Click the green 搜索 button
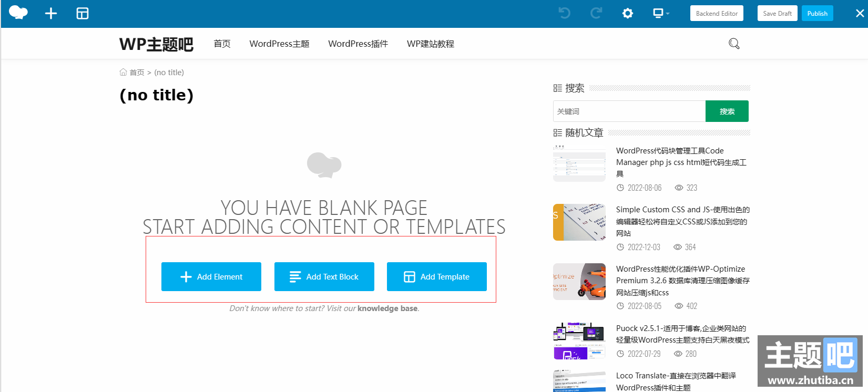This screenshot has height=392, width=868. [x=727, y=111]
